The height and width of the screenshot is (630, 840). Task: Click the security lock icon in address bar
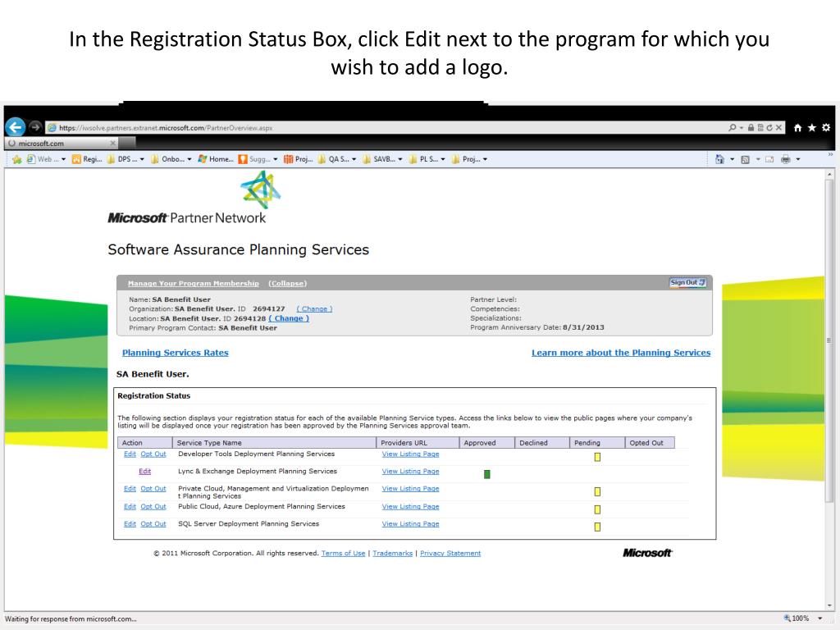(x=751, y=127)
